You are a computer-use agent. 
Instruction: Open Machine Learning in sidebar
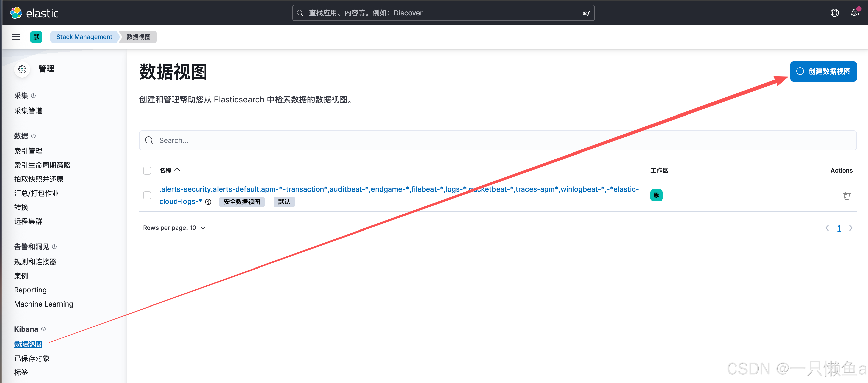[x=43, y=304]
